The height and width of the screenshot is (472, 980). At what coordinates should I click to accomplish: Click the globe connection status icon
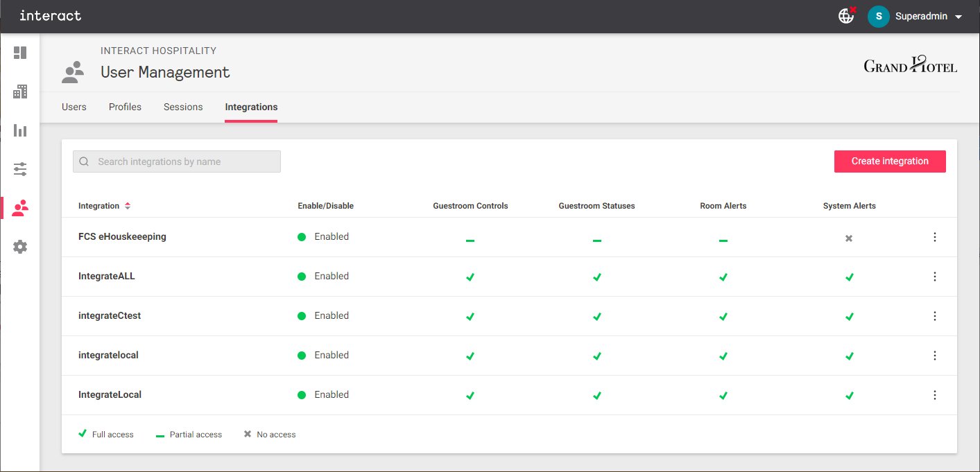(x=847, y=15)
